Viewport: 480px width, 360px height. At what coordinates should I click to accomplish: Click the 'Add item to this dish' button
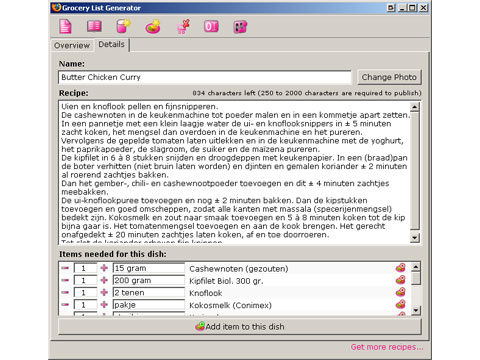pos(240,327)
